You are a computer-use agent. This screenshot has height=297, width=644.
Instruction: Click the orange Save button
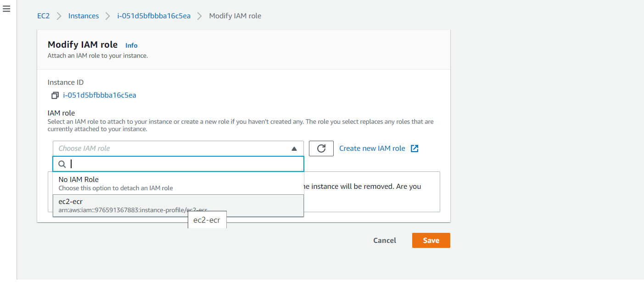click(x=431, y=241)
